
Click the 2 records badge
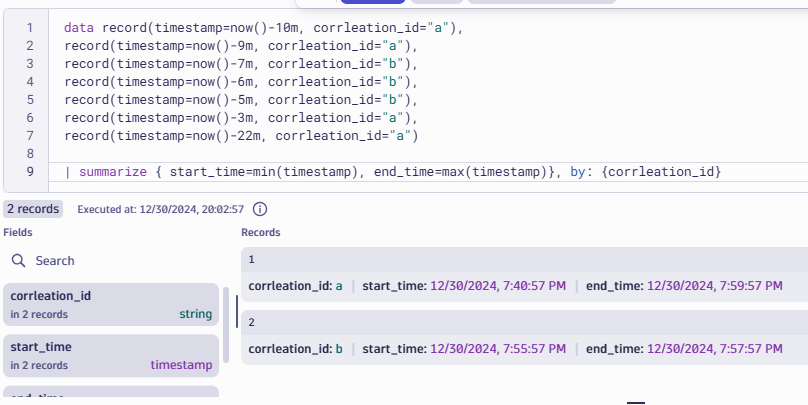[x=33, y=209]
